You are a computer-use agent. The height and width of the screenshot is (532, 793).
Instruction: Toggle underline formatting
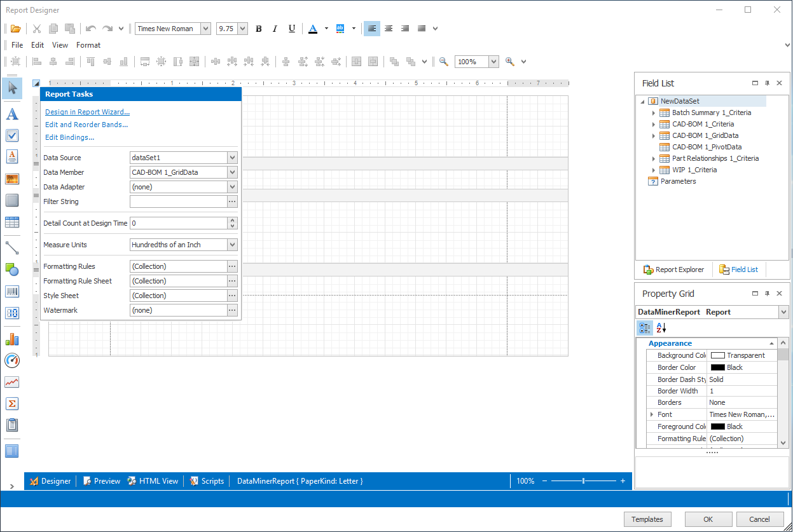click(x=291, y=28)
